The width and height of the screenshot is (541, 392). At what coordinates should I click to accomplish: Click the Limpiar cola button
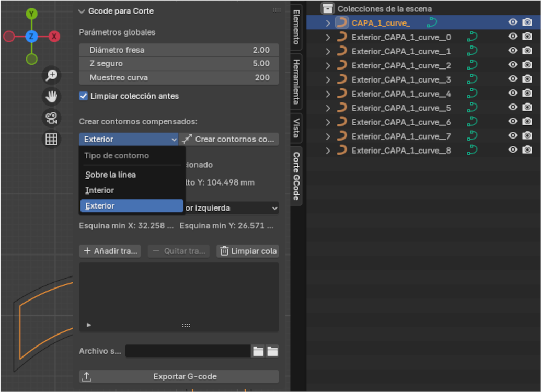[247, 251]
